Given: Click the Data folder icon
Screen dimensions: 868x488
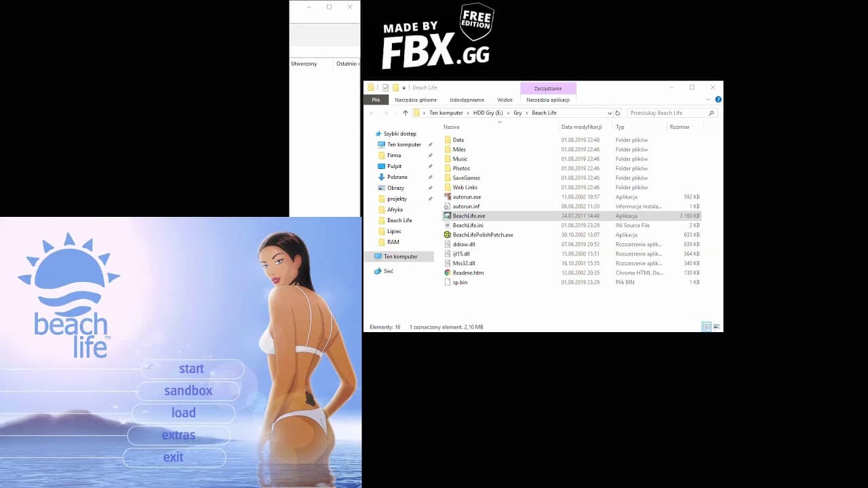Looking at the screenshot, I should point(448,140).
